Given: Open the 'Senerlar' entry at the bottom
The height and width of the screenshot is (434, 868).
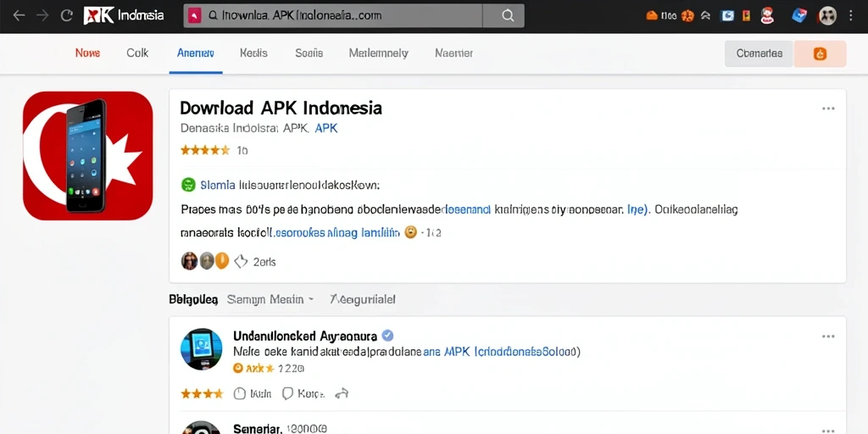Looking at the screenshot, I should pos(258,429).
